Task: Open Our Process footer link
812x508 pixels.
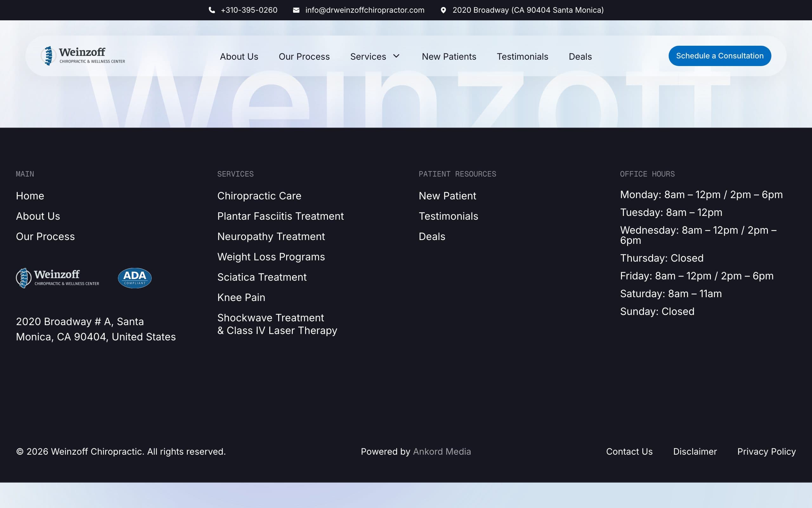Action: (45, 237)
